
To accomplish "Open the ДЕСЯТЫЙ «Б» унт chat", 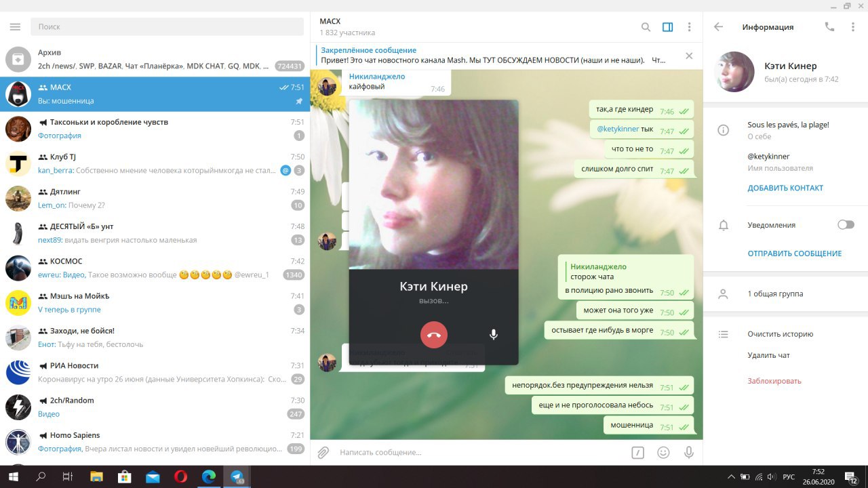I will pos(155,233).
